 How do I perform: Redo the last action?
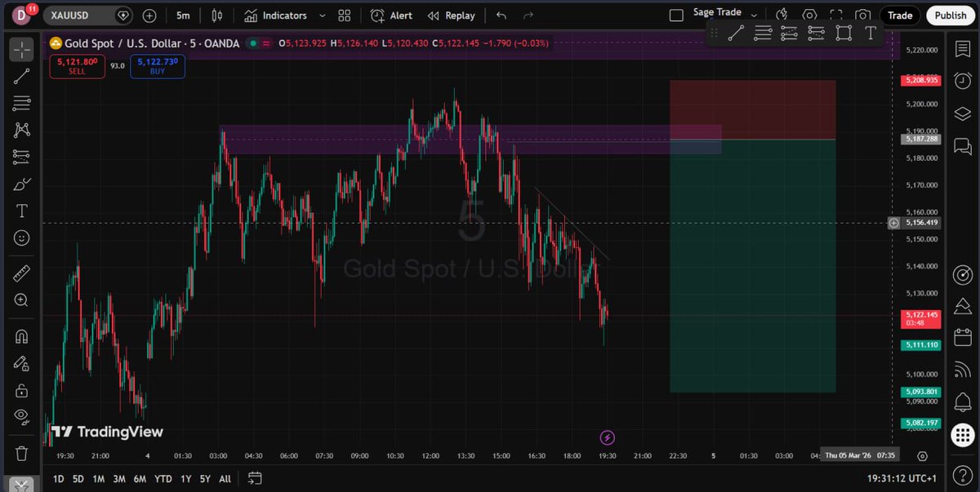click(x=528, y=16)
